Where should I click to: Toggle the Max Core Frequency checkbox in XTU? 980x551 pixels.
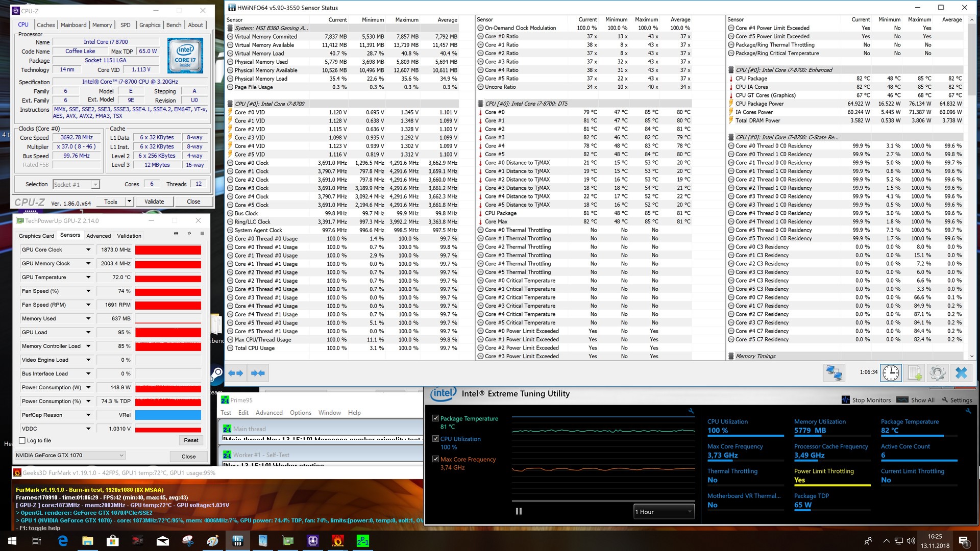pos(435,459)
